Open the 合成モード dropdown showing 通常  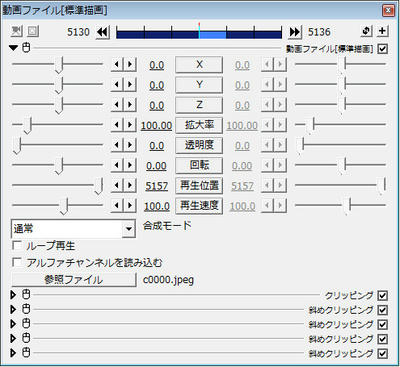(x=73, y=229)
